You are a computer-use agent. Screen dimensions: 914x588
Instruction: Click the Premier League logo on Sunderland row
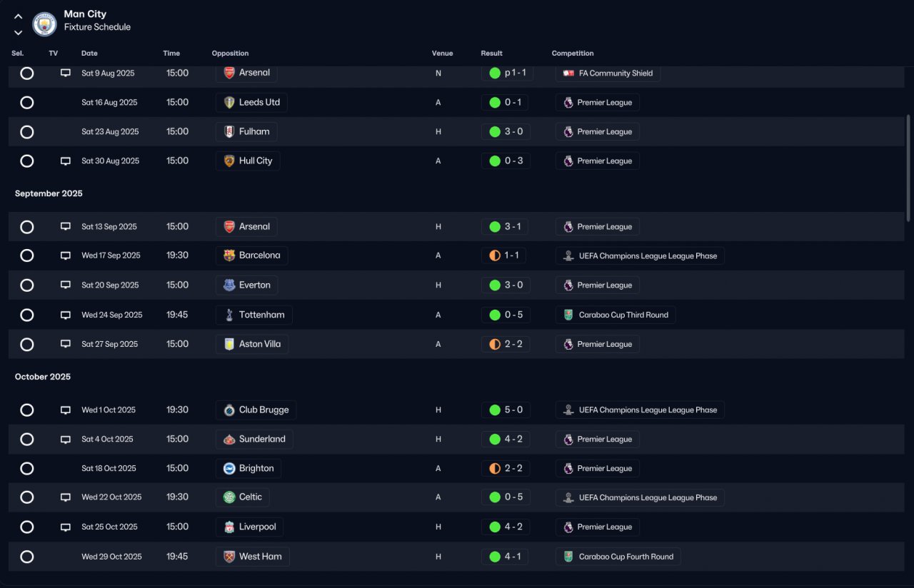tap(568, 440)
